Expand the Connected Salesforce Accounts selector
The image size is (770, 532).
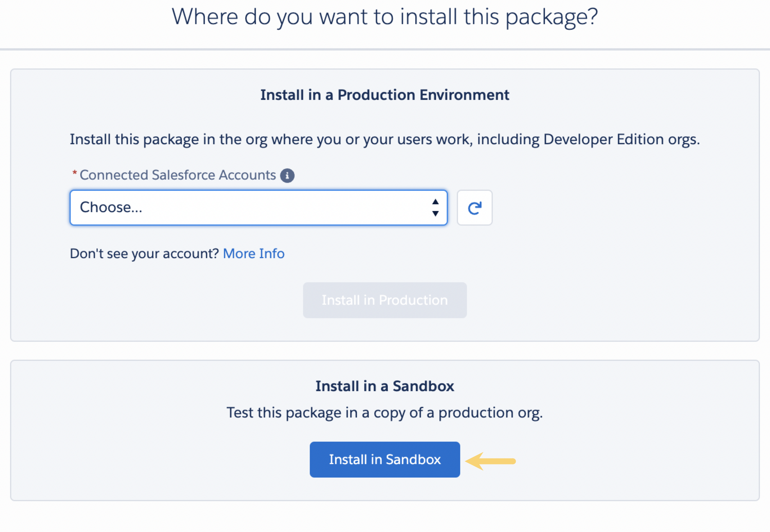(x=258, y=208)
